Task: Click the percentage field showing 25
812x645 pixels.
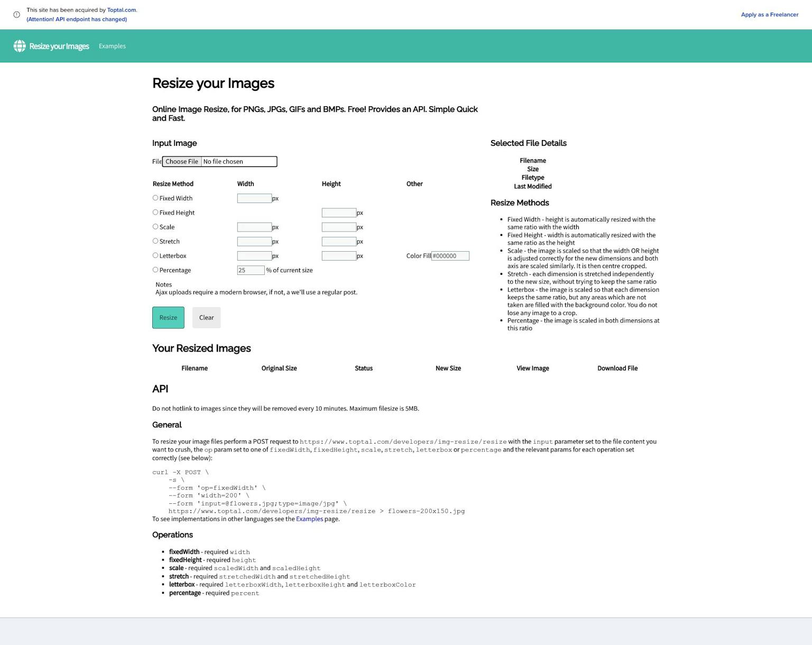Action: 250,270
